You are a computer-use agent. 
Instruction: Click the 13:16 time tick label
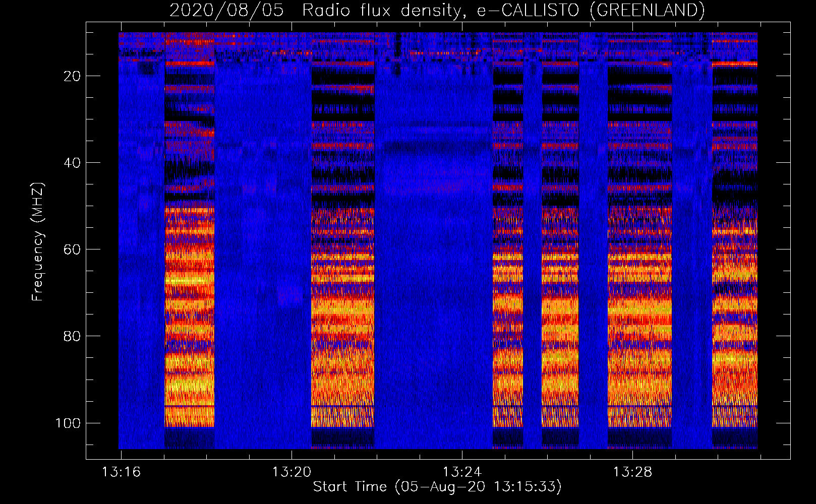121,472
